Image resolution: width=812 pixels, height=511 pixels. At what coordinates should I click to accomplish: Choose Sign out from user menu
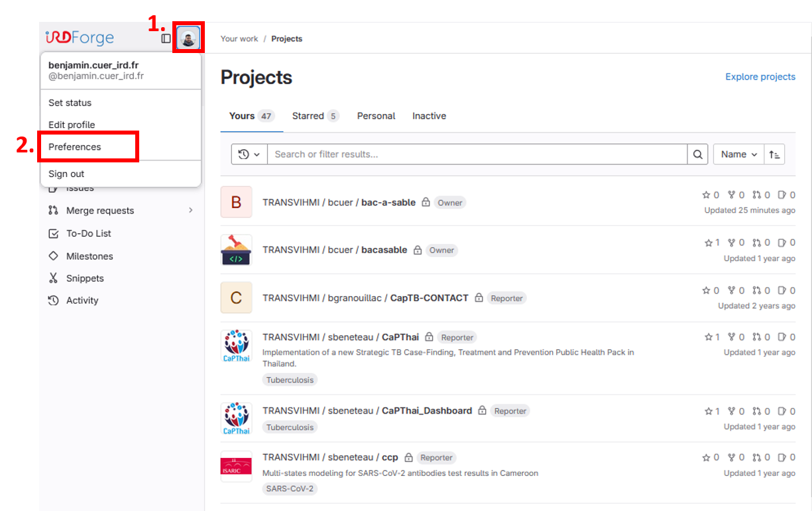[x=66, y=174]
